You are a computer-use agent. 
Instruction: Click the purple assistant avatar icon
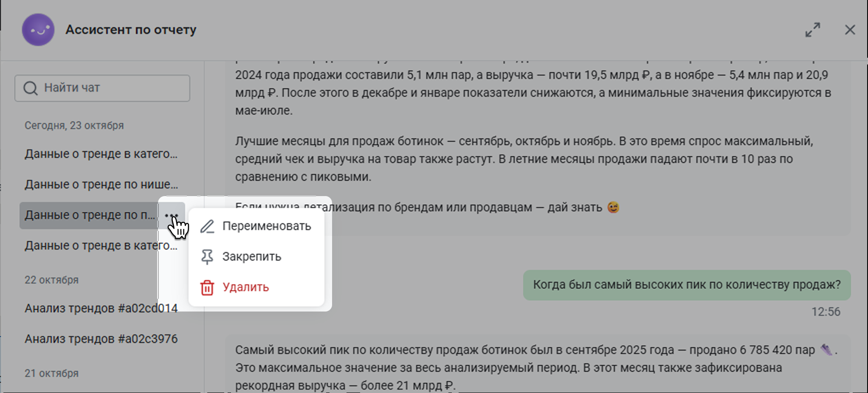[x=38, y=30]
